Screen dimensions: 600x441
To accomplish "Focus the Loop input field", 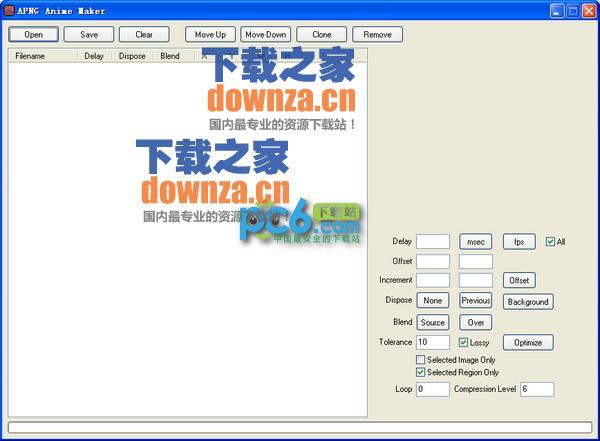I will tap(433, 389).
